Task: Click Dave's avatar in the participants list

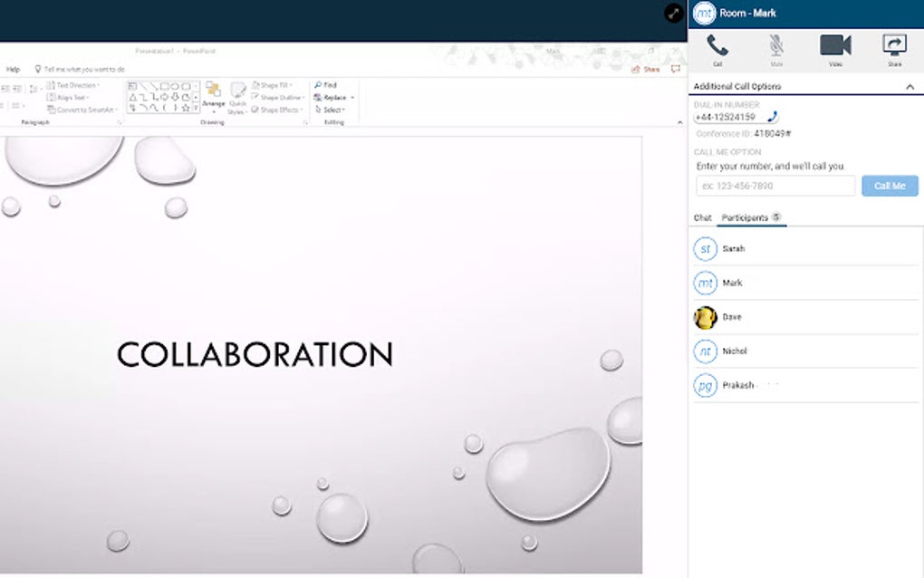Action: tap(707, 317)
